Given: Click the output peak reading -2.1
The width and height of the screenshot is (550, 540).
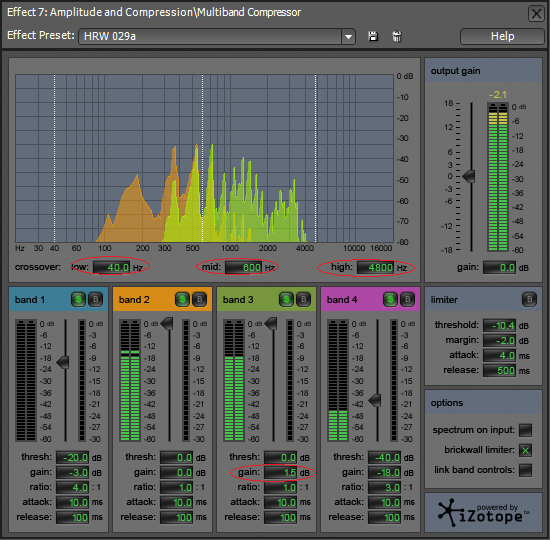Looking at the screenshot, I should [x=498, y=95].
